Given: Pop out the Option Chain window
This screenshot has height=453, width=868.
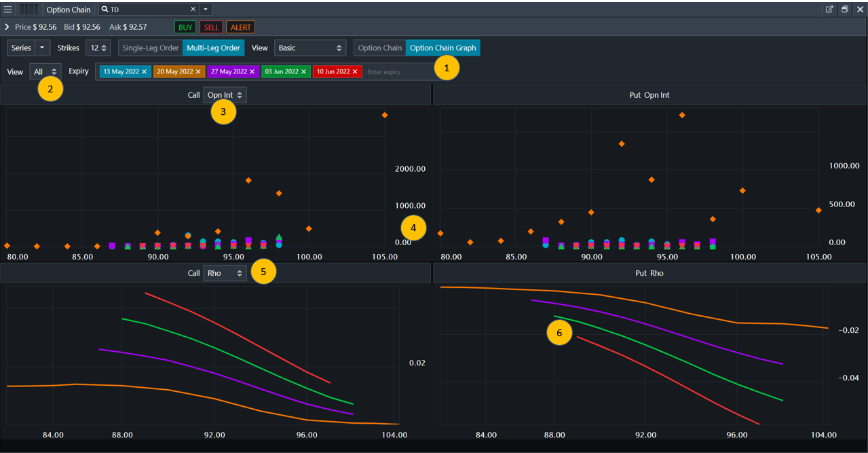Looking at the screenshot, I should pyautogui.click(x=829, y=10).
